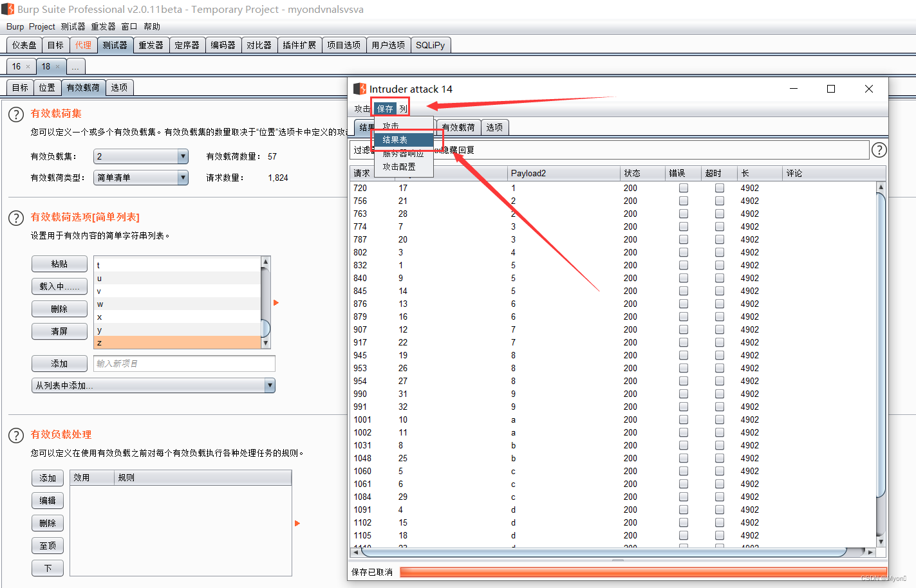Image resolution: width=916 pixels, height=588 pixels.
Task: Click the 保存 menu in attack window
Action: pos(385,109)
